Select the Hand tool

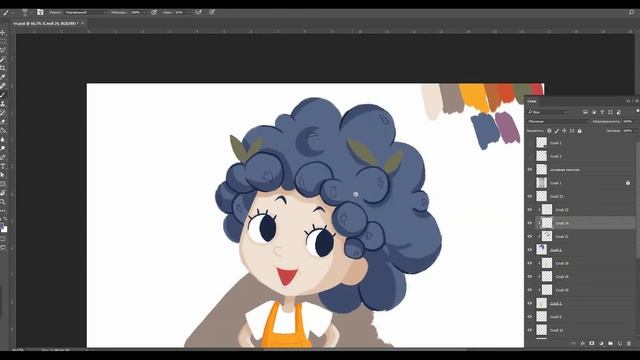click(x=3, y=193)
